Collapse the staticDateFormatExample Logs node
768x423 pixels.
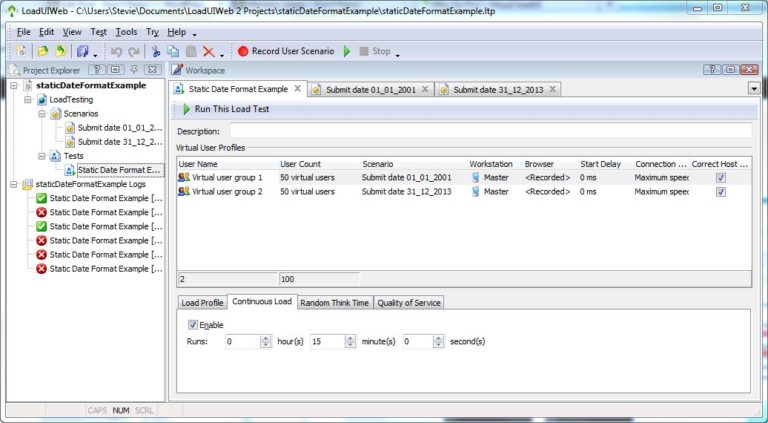tap(14, 184)
